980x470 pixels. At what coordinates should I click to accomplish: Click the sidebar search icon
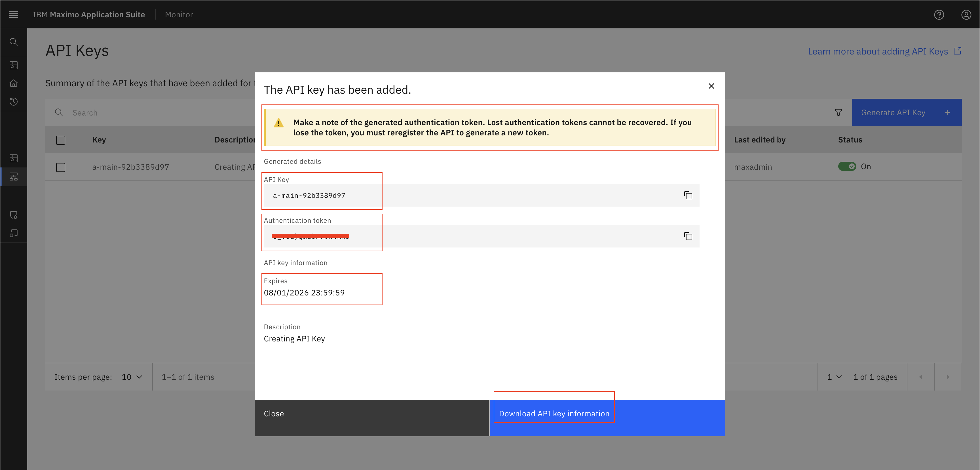[14, 42]
